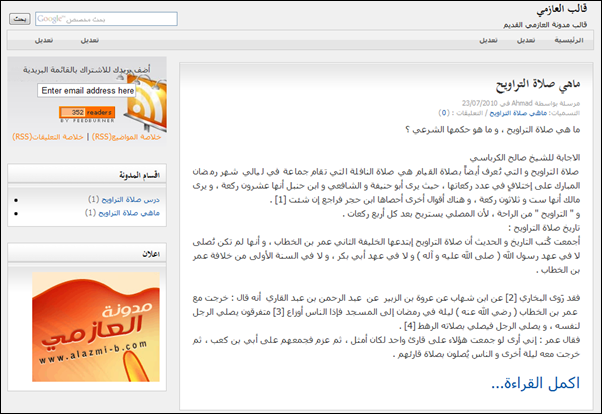The image size is (602, 414).
Task: Click the Enter email address here field
Action: [x=87, y=91]
